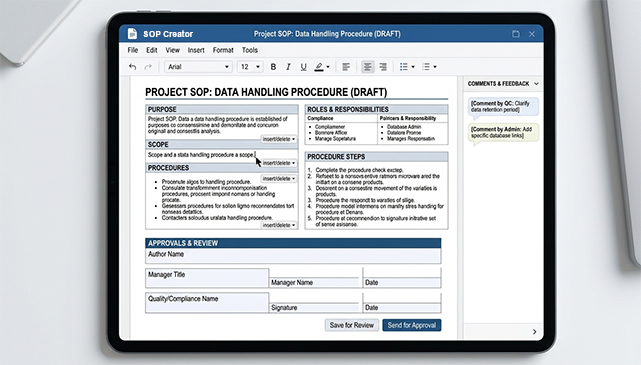Screen dimensions: 641x365
Task: Insert a bulleted list
Action: [x=403, y=67]
